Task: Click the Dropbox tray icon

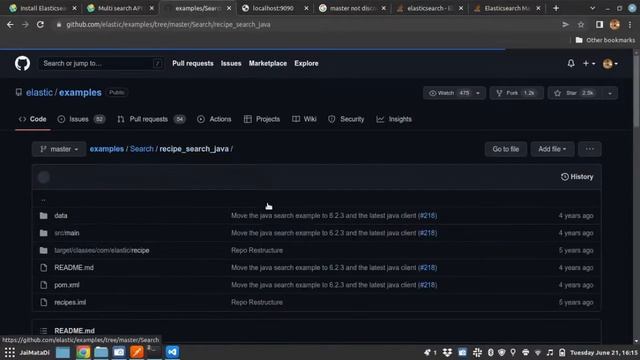Action: (447, 352)
